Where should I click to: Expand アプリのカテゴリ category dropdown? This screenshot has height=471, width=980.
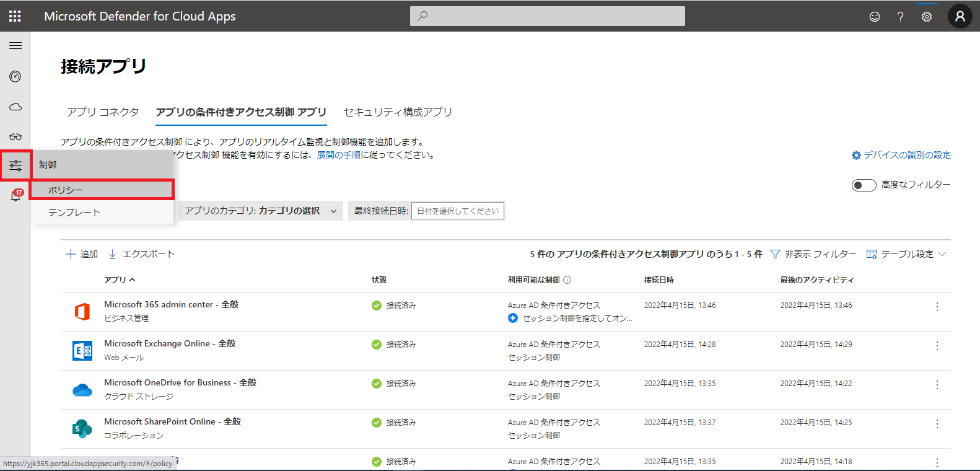click(x=261, y=211)
